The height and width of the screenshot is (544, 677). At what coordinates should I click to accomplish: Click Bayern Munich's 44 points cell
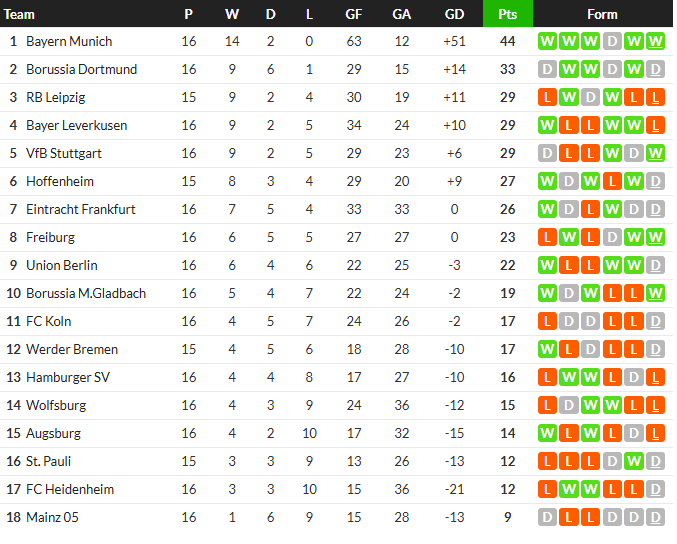pos(507,42)
